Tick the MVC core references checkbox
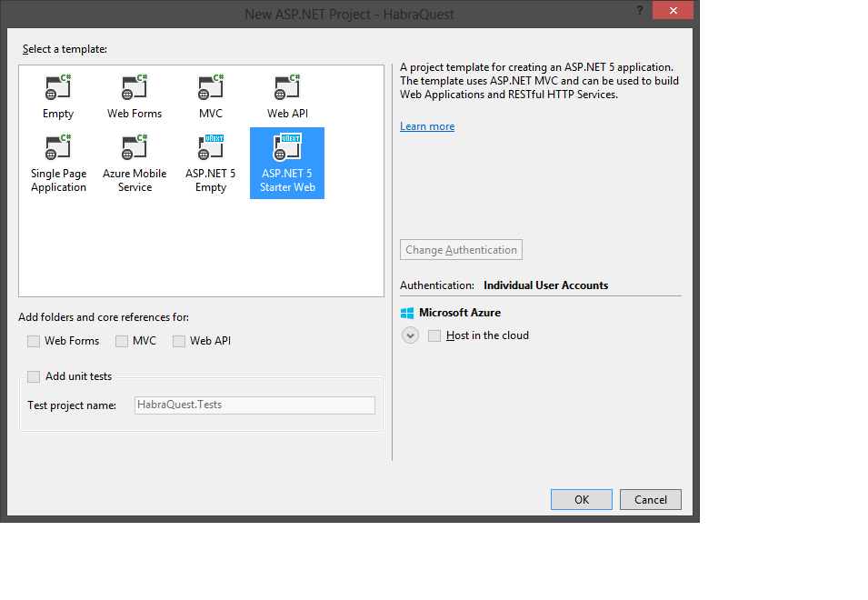Viewport: 868px width, 600px height. point(122,341)
